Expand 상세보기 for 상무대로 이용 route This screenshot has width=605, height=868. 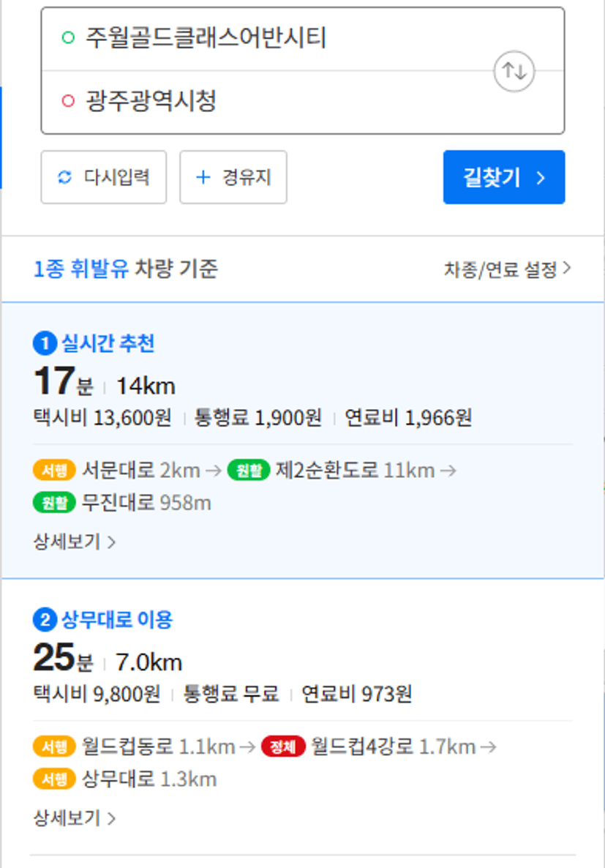75,818
